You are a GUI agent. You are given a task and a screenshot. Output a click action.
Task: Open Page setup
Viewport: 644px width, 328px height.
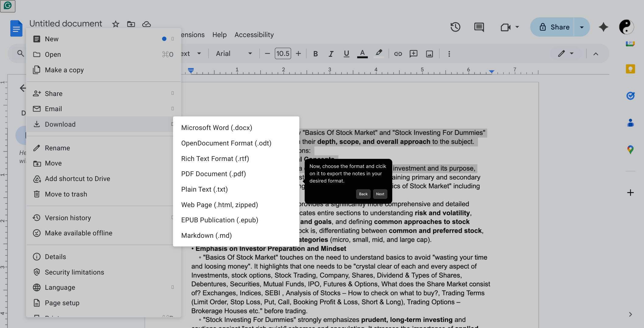tap(103, 303)
